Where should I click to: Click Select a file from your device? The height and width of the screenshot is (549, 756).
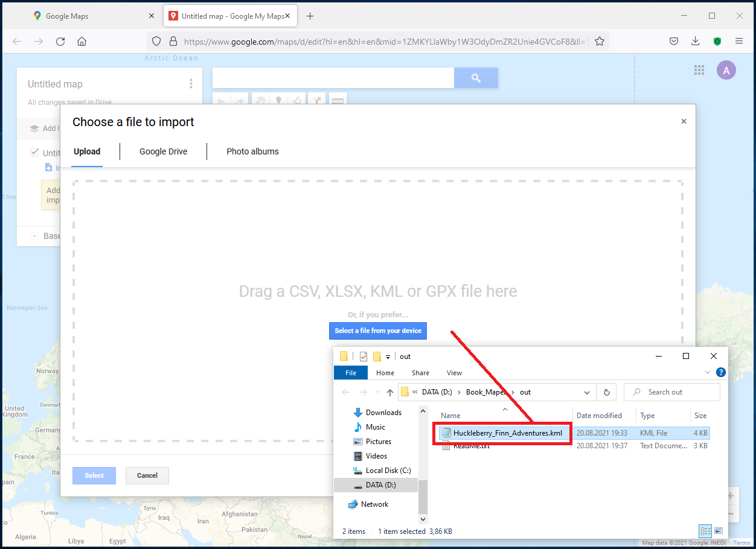coord(378,331)
